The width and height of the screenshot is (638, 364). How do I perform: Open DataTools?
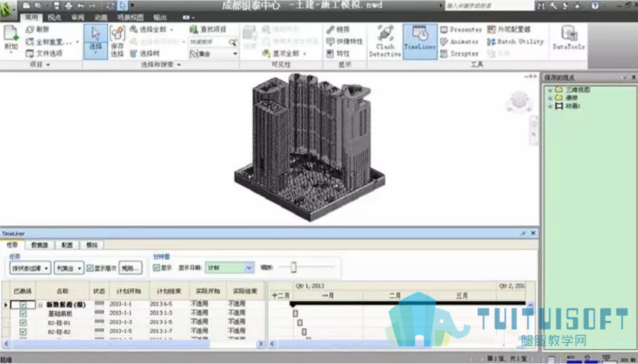point(569,38)
